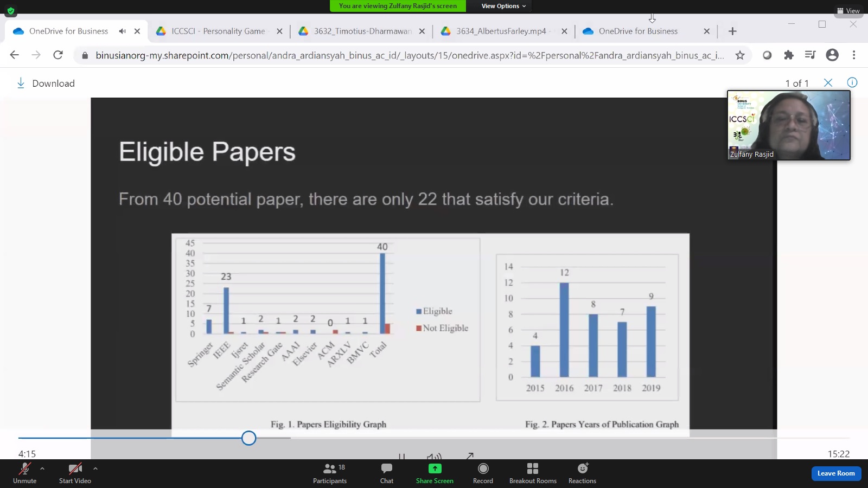Open the Chat panel
The width and height of the screenshot is (868, 488).
click(387, 473)
